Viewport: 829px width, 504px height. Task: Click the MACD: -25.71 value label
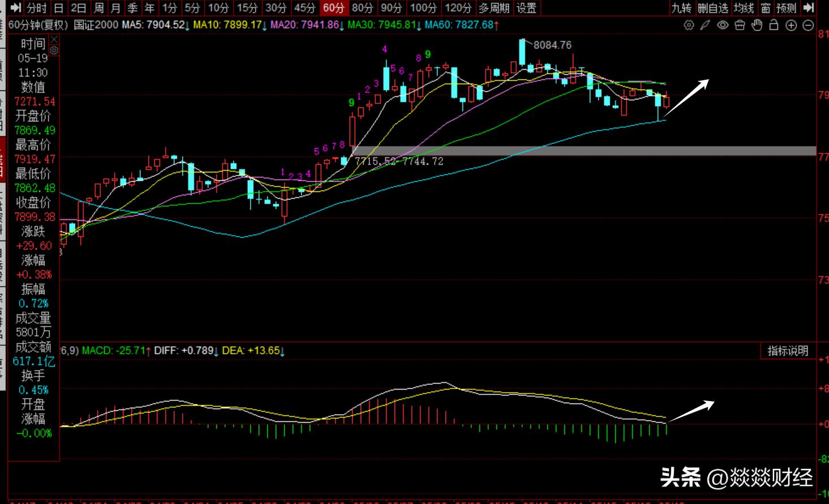pos(117,351)
